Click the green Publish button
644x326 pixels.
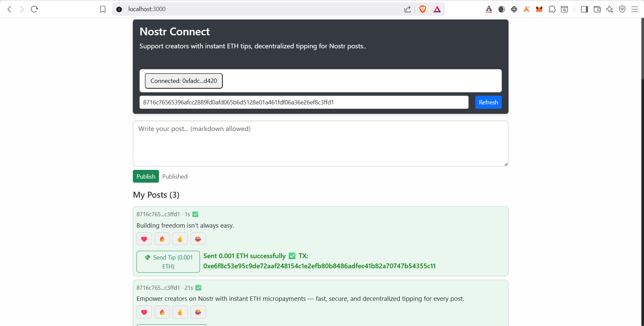tap(146, 176)
